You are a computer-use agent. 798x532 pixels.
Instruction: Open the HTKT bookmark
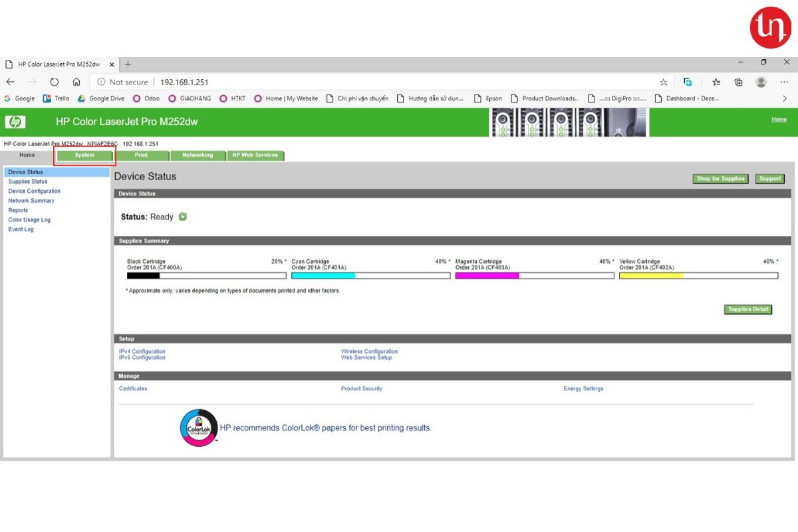(232, 98)
